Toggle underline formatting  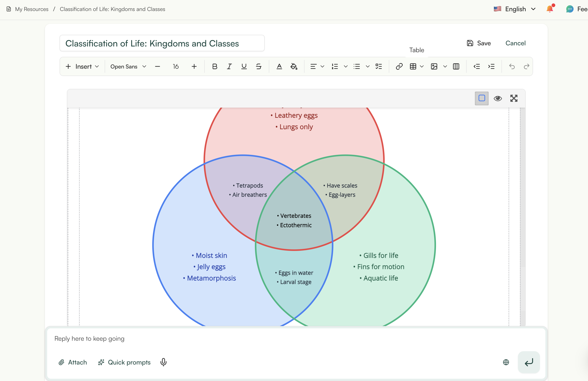pyautogui.click(x=244, y=66)
